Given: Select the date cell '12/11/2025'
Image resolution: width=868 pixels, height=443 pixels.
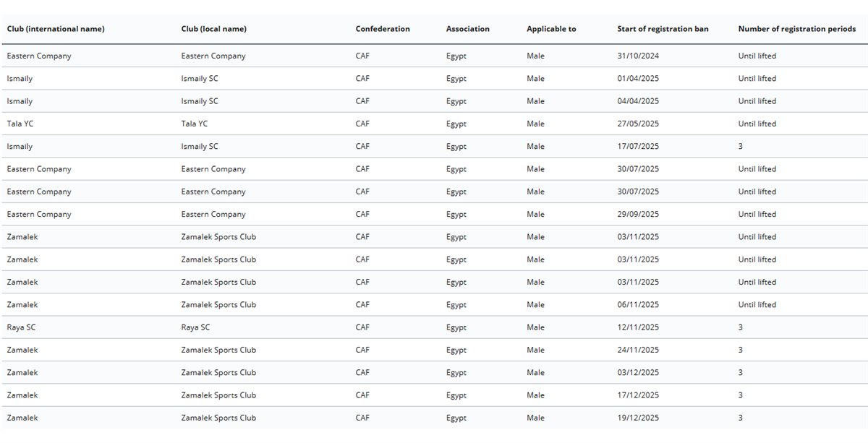Looking at the screenshot, I should (x=638, y=327).
